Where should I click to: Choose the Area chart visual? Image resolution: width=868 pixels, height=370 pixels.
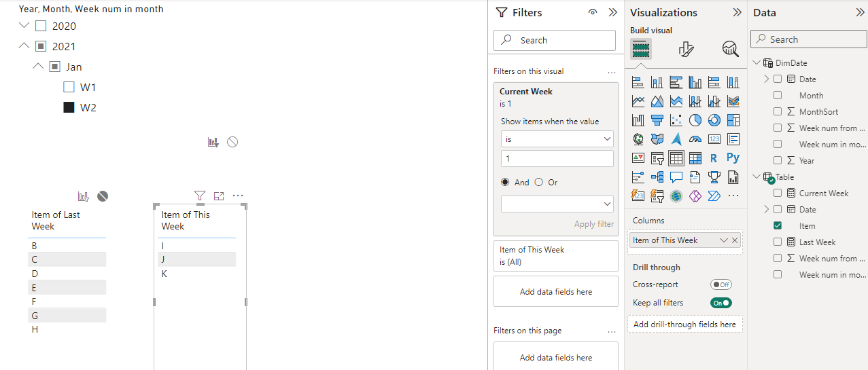coord(657,101)
